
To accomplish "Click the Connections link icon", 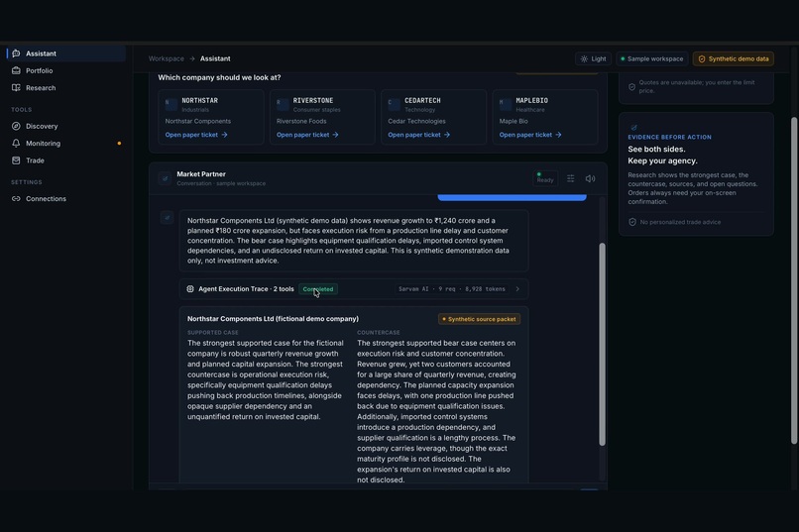I will [x=16, y=199].
